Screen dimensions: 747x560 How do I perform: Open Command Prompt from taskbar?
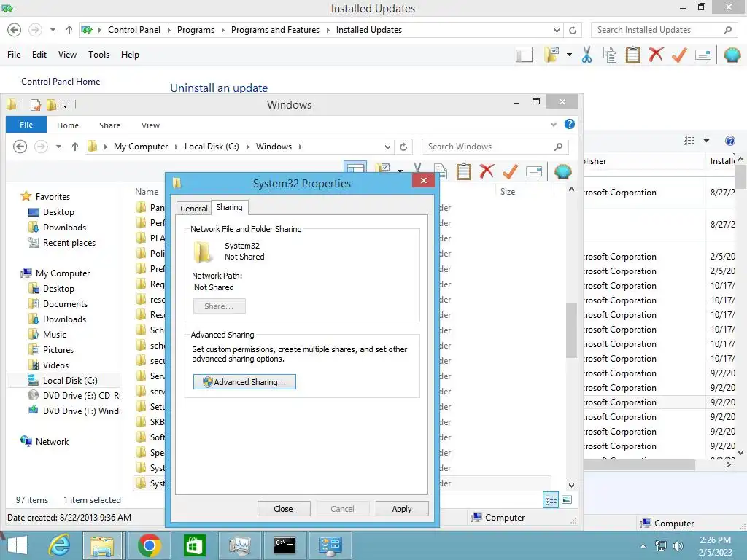[x=285, y=545]
